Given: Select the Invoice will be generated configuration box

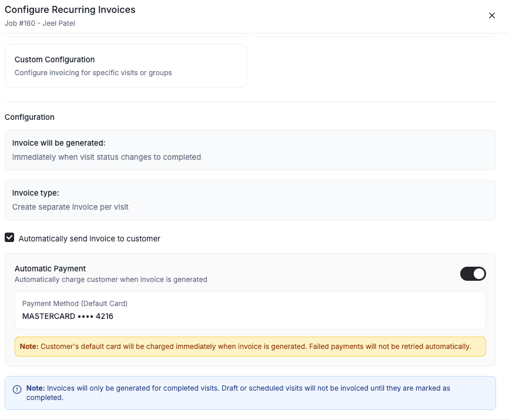Looking at the screenshot, I should (250, 150).
